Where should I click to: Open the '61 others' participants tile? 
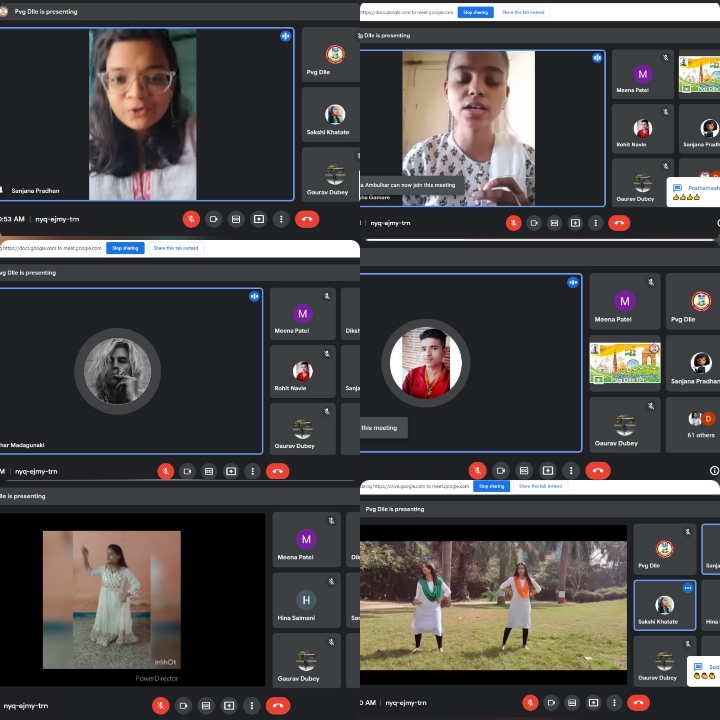[701, 423]
